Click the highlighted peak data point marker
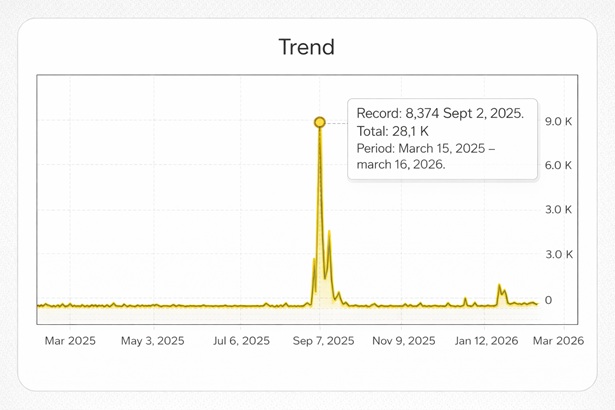The height and width of the screenshot is (410, 615). pyautogui.click(x=319, y=122)
